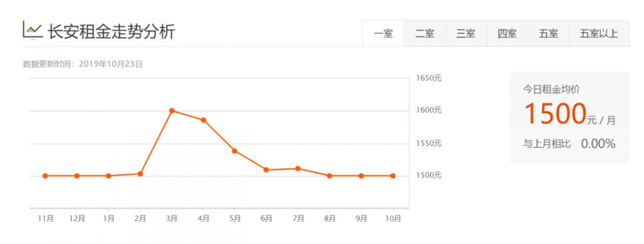The width and height of the screenshot is (644, 244).
Task: Show the 四室 rental trend
Action: coord(507,33)
